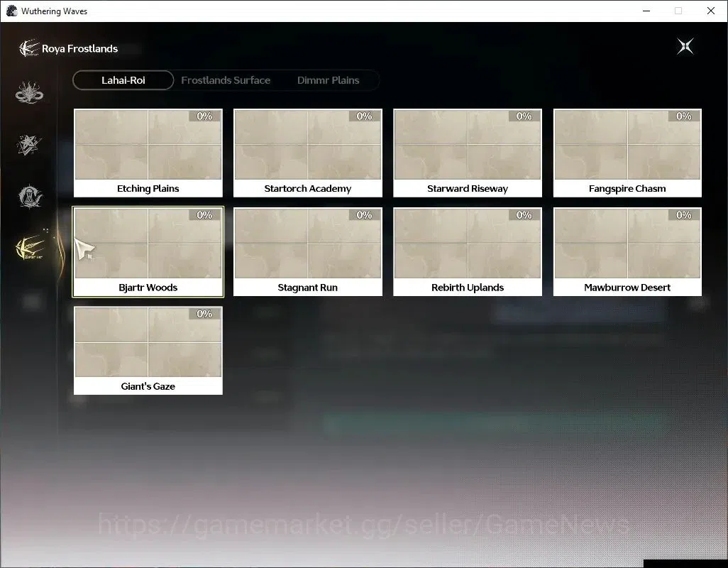The height and width of the screenshot is (568, 728).
Task: Click the Mawburrow Desert label
Action: click(627, 288)
